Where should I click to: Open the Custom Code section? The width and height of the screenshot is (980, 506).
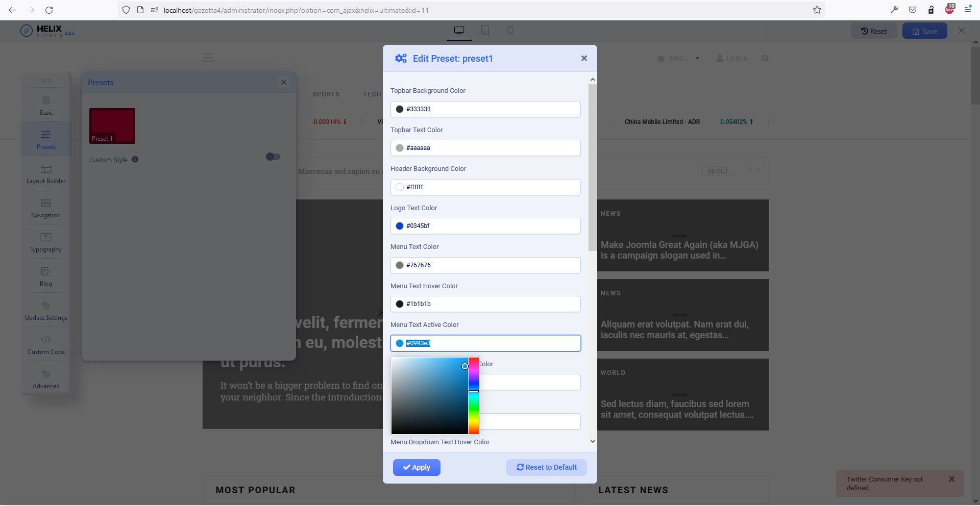(x=46, y=345)
